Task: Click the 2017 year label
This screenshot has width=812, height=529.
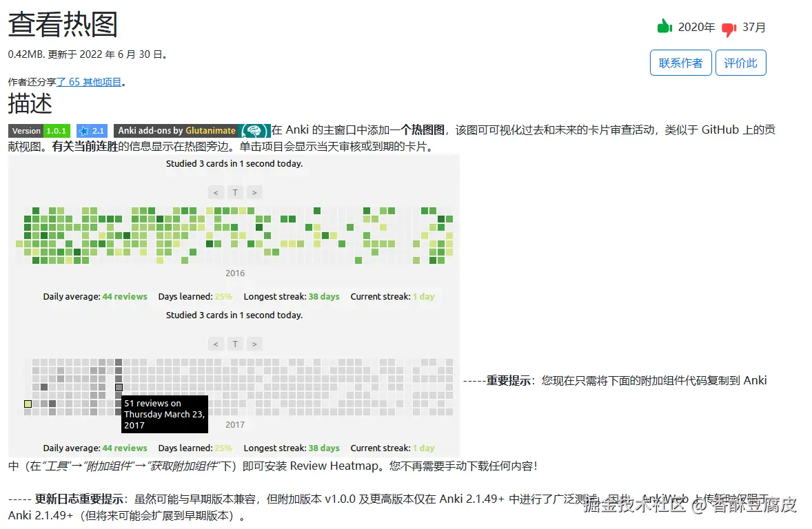Action: click(235, 424)
